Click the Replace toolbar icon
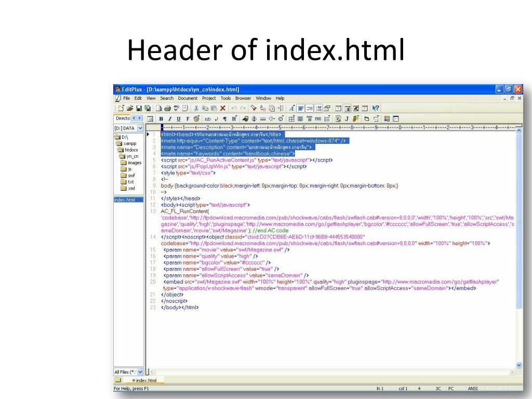 (x=263, y=108)
